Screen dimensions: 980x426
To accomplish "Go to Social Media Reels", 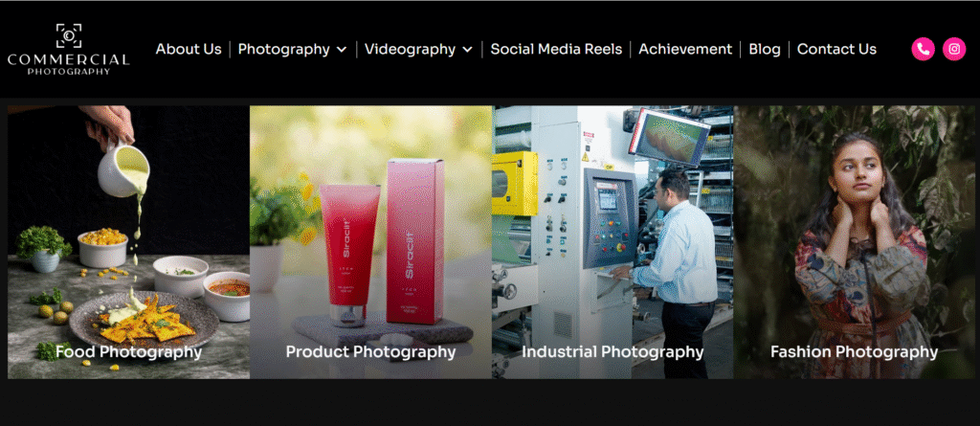I will [x=556, y=49].
